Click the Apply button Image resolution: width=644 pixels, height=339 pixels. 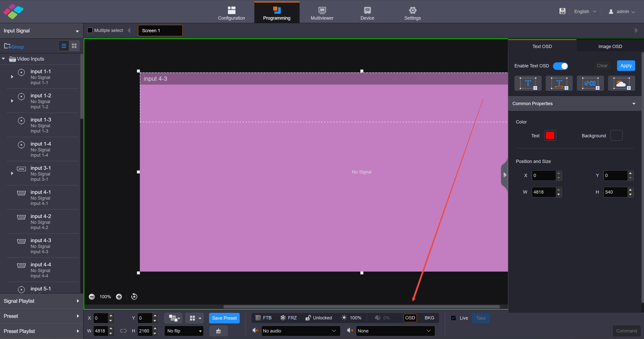pos(626,66)
